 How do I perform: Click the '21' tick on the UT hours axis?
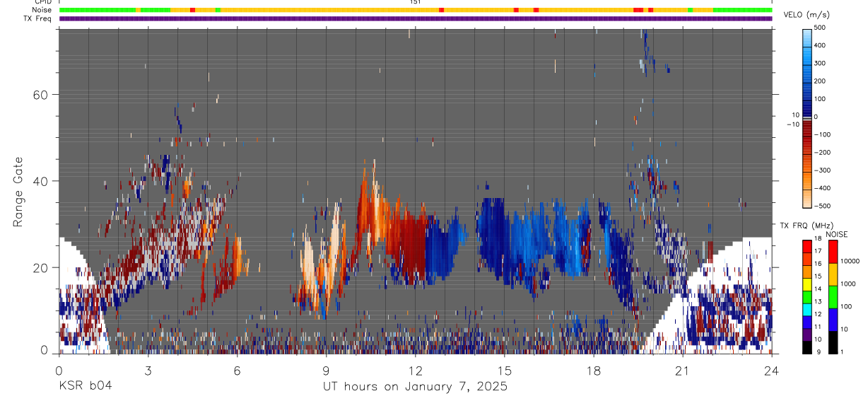click(x=682, y=371)
